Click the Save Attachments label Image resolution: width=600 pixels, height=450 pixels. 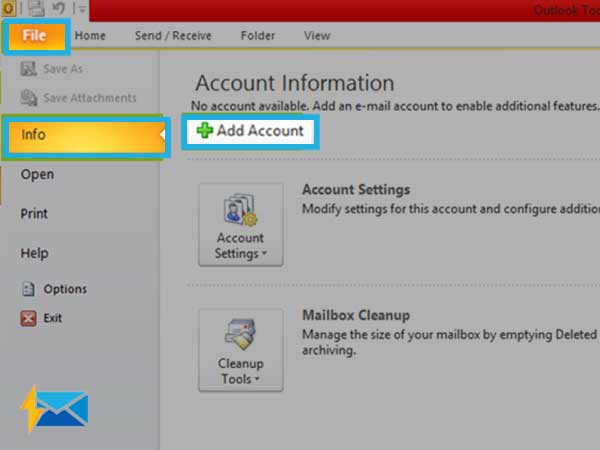[90, 98]
